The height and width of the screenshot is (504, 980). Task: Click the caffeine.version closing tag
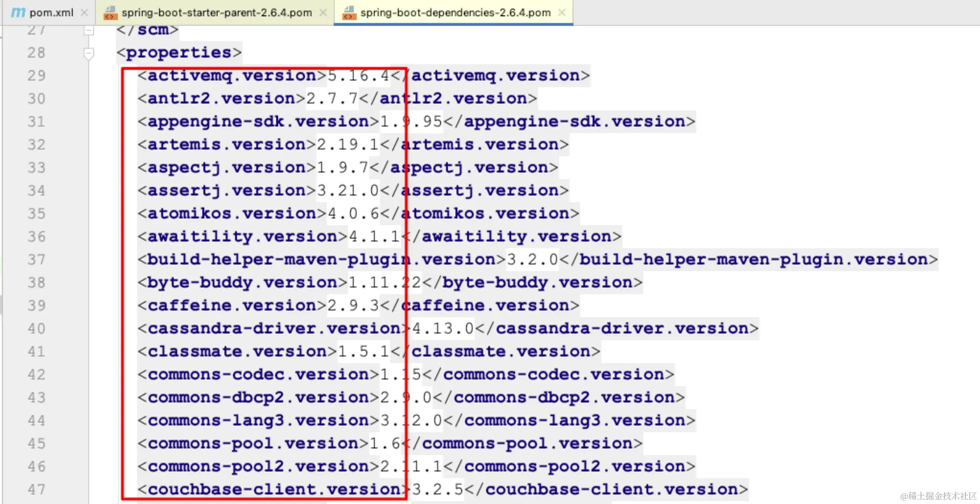(x=480, y=306)
